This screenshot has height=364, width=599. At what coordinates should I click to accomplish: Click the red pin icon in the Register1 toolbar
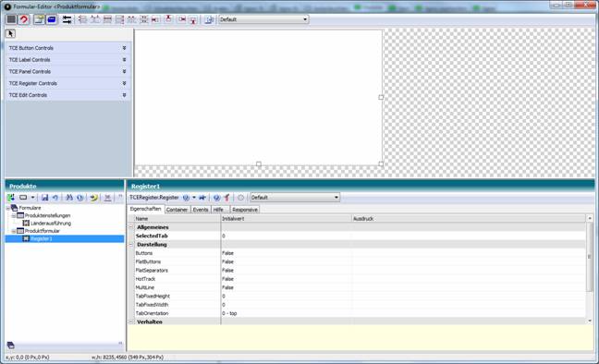226,198
